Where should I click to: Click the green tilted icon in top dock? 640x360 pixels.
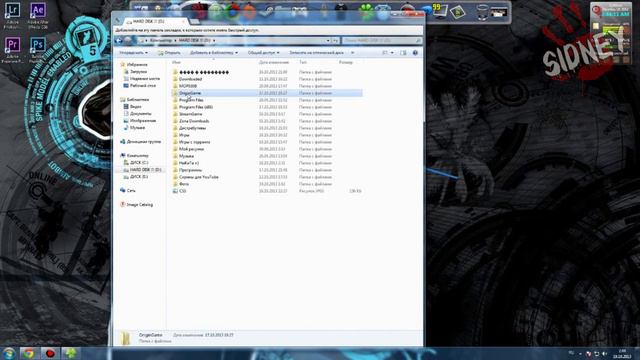click(458, 11)
